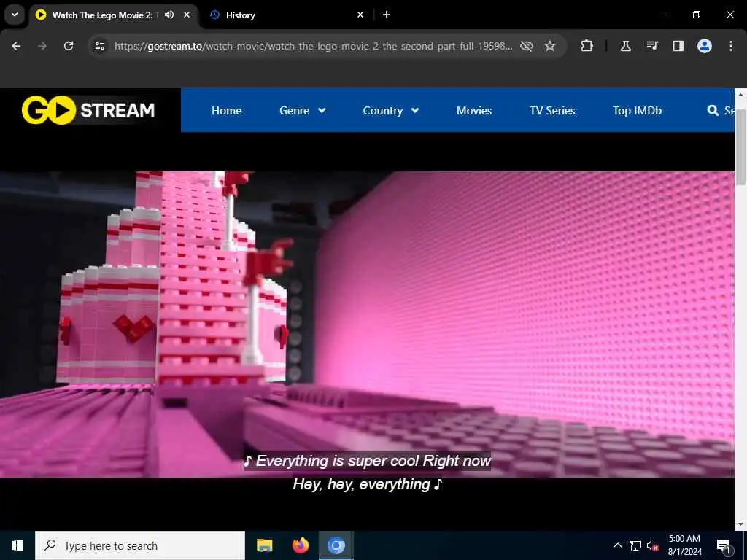The image size is (747, 560).
Task: Click the scrollbar down arrow
Action: click(x=740, y=524)
